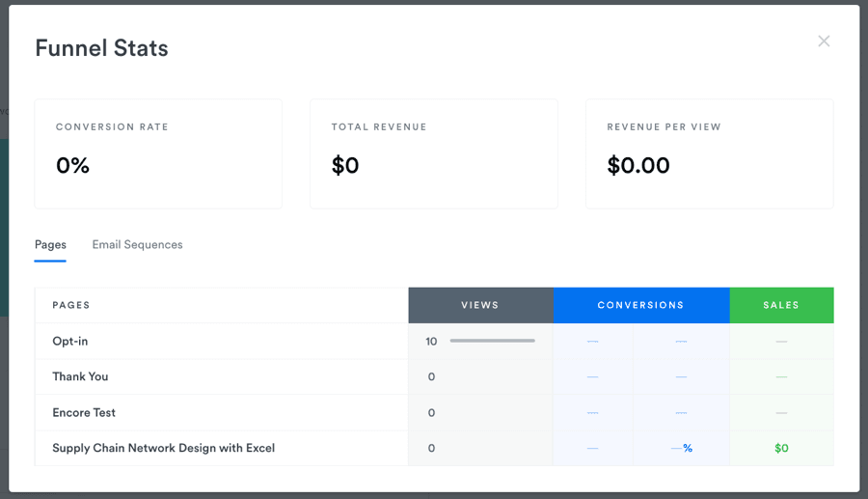Image resolution: width=868 pixels, height=499 pixels.
Task: Select the Opt-in page row
Action: (70, 341)
